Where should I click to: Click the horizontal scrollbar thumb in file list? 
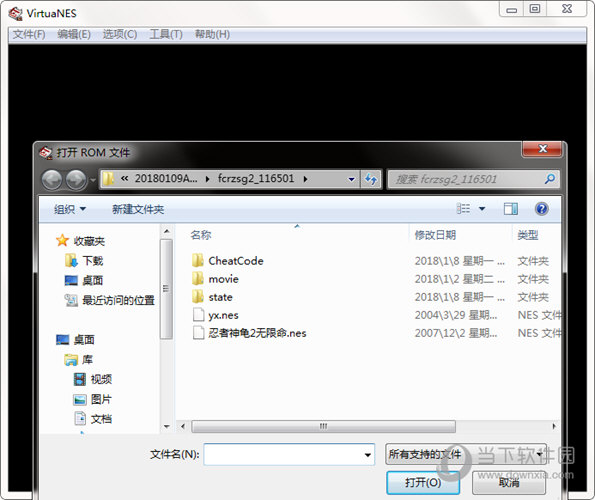[323, 426]
